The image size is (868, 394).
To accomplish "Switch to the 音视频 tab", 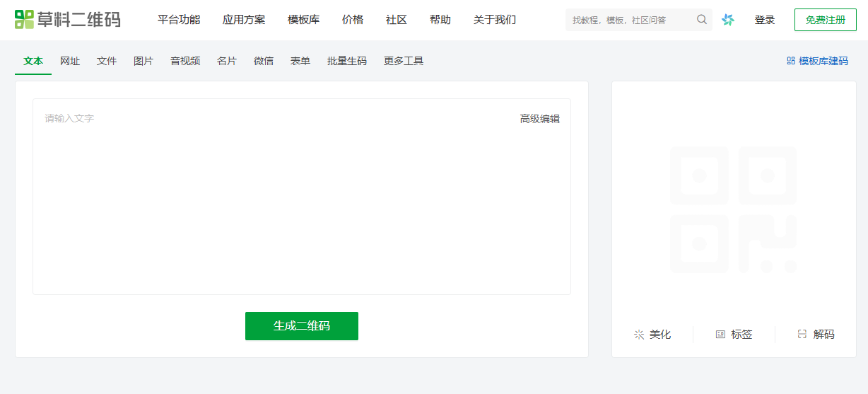I will coord(185,61).
